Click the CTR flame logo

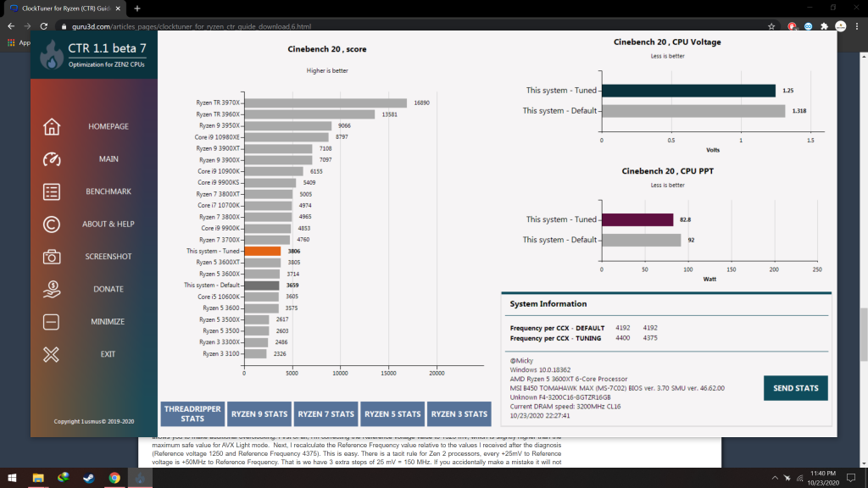coord(52,55)
